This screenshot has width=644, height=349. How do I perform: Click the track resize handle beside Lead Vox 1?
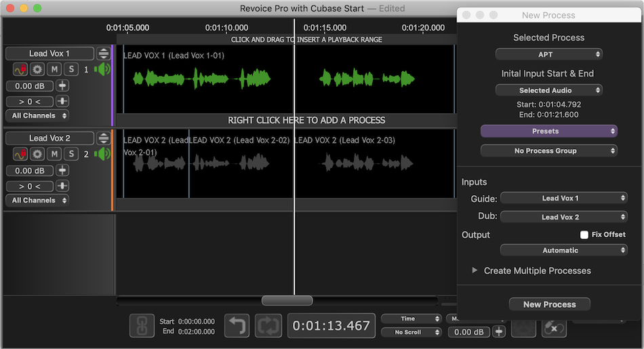(x=103, y=54)
